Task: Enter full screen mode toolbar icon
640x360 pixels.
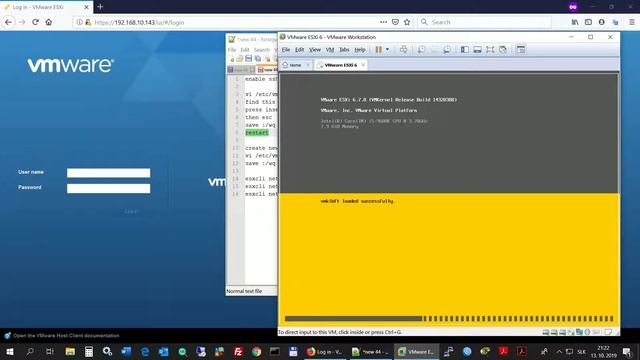Action: click(x=490, y=49)
